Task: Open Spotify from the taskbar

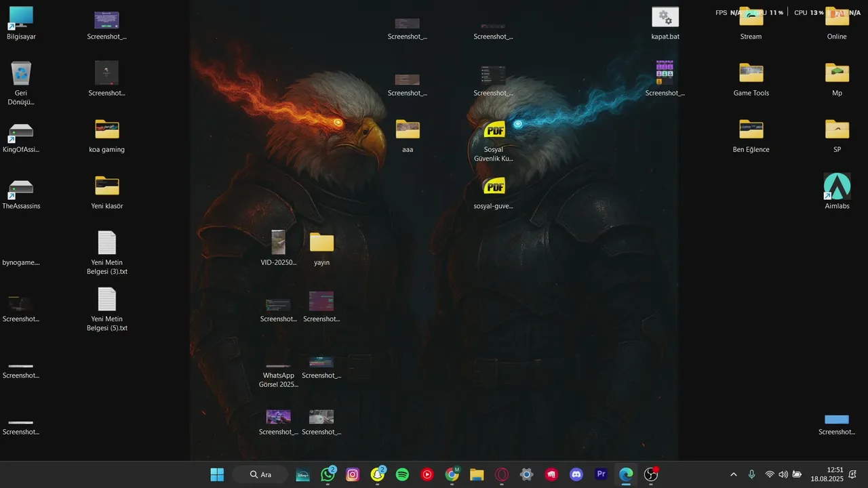Action: tap(402, 474)
